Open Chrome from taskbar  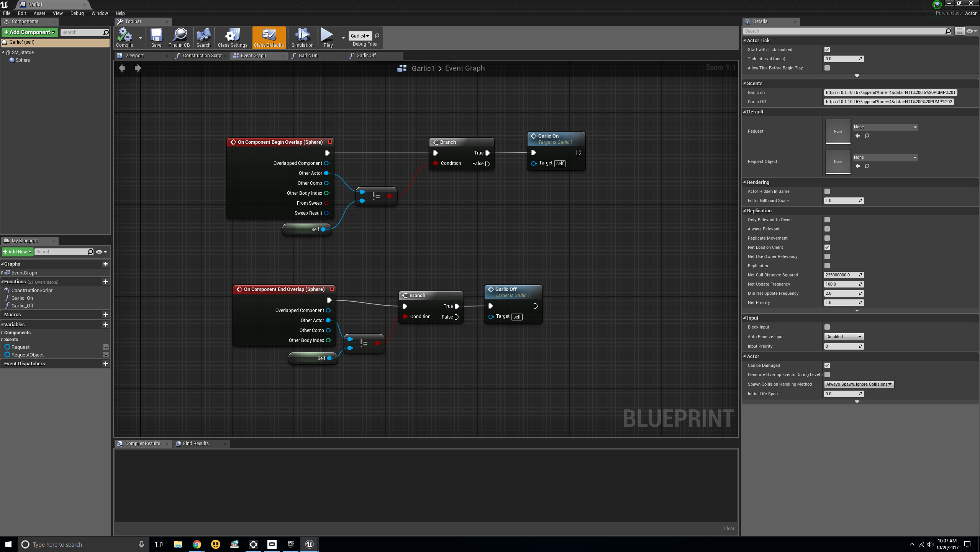click(x=197, y=544)
